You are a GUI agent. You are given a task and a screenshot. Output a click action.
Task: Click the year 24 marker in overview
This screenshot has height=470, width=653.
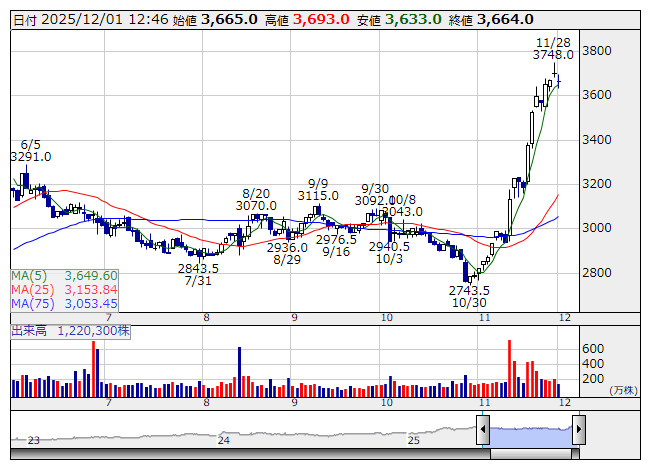coord(224,440)
